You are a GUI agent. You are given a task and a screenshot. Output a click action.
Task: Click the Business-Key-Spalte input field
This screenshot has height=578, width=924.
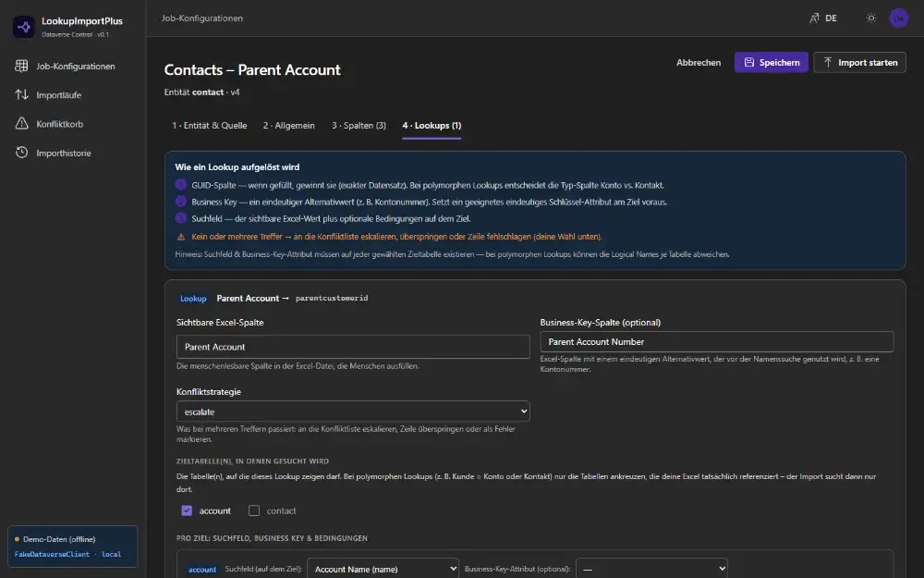click(717, 341)
